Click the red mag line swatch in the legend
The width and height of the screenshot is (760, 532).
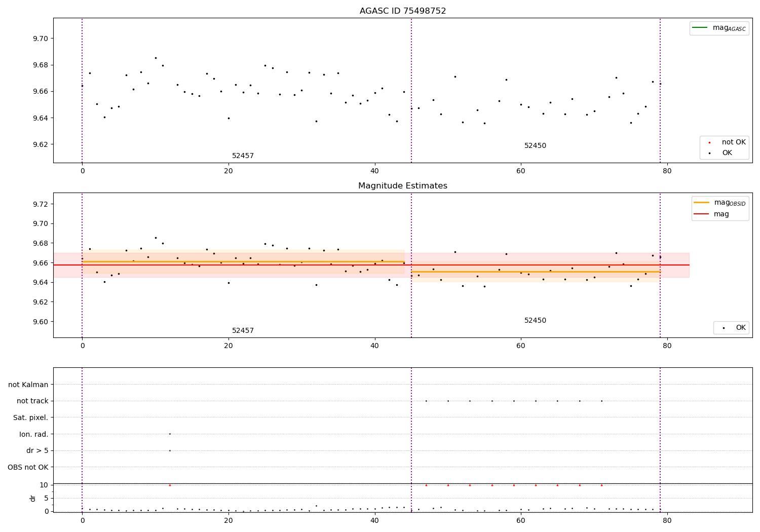tap(702, 214)
